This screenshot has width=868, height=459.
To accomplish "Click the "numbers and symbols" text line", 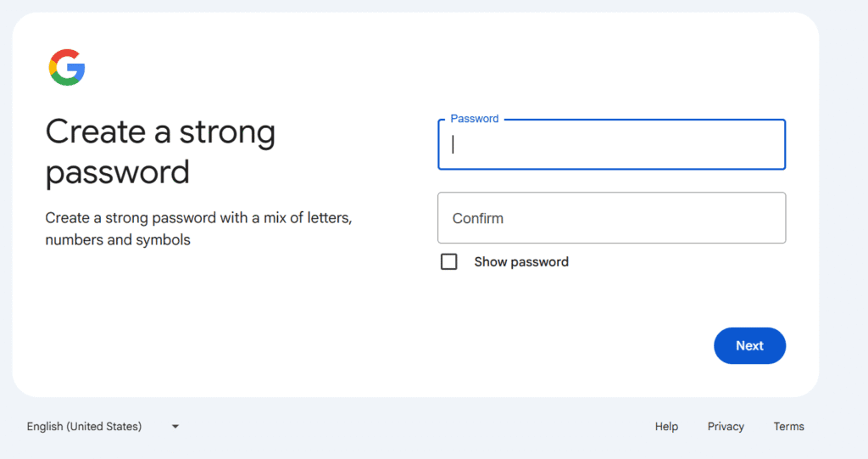I will (x=118, y=240).
